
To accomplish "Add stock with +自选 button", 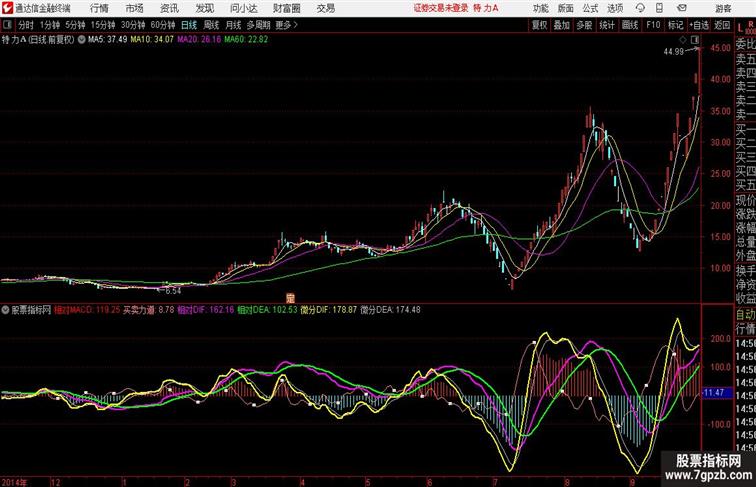I will [699, 25].
